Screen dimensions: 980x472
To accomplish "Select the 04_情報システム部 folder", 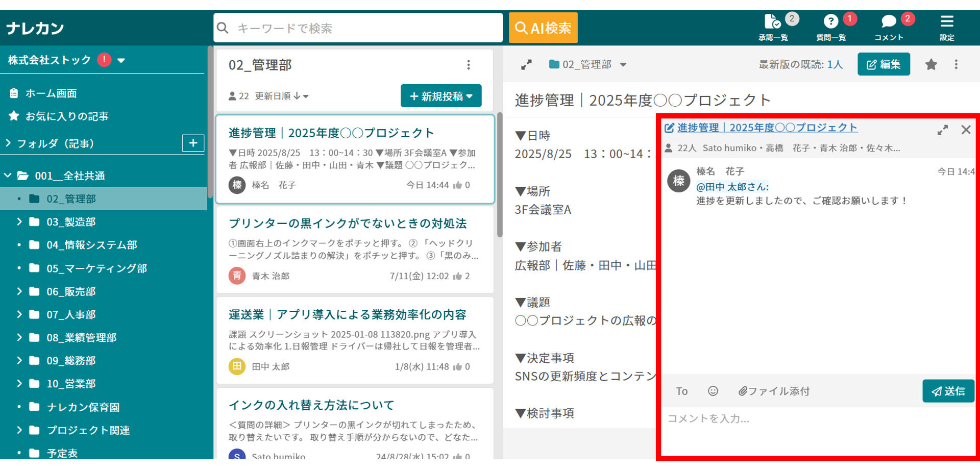I will 91,245.
